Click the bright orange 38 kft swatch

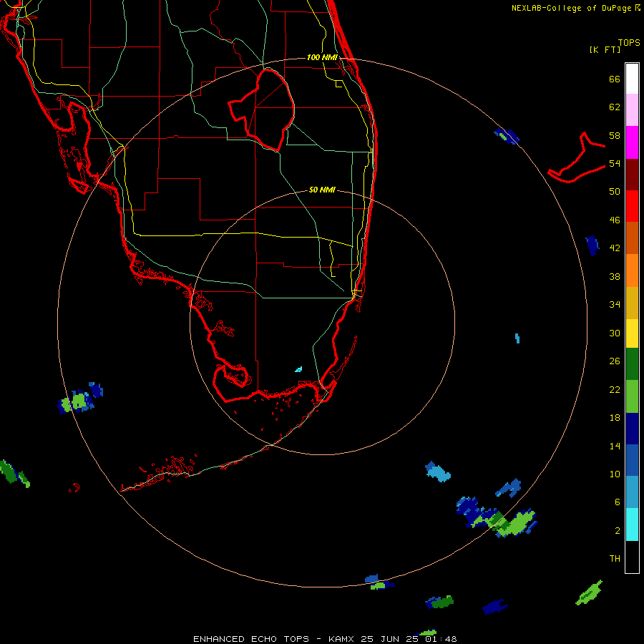(632, 270)
